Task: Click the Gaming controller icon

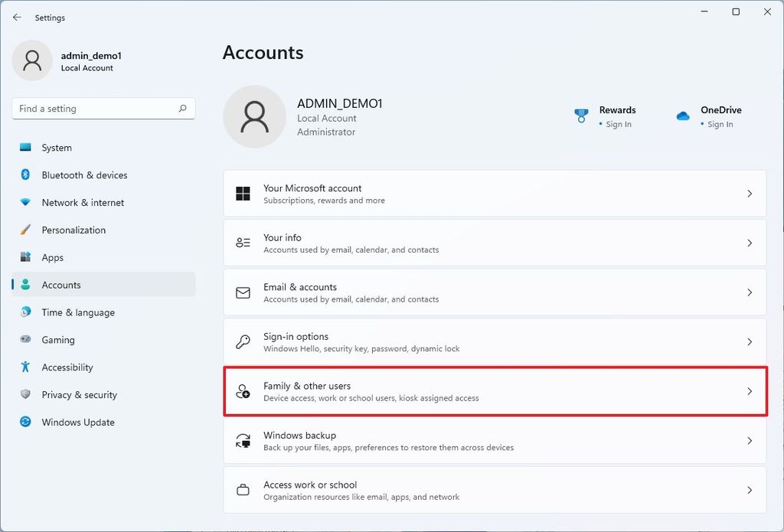Action: (24, 340)
